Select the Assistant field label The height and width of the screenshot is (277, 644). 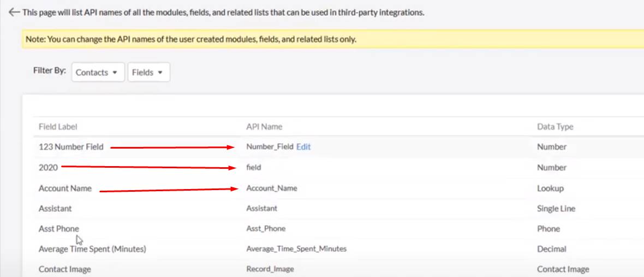(55, 208)
